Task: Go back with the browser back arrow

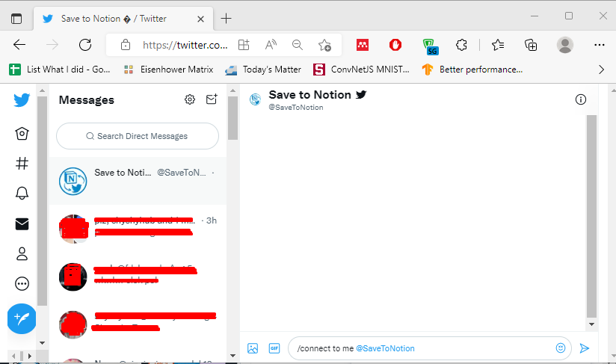Action: [x=19, y=45]
